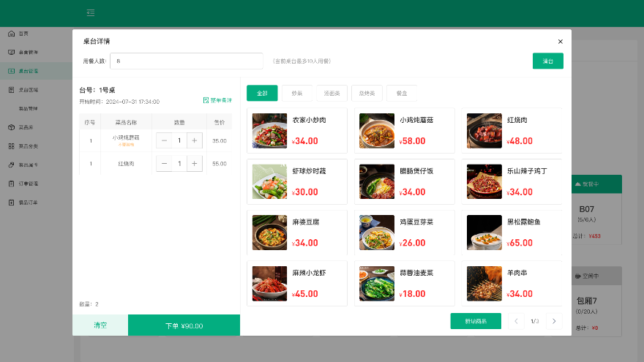Add 小鸡炖蘑菇 ¥58.00 dish card
Viewport: 644px width, 362px height.
click(x=405, y=130)
